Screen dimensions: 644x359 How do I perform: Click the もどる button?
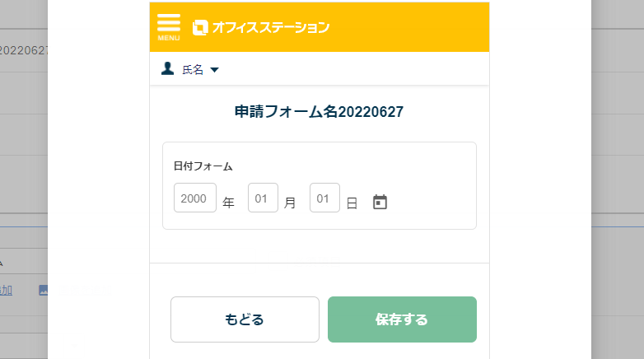point(245,319)
